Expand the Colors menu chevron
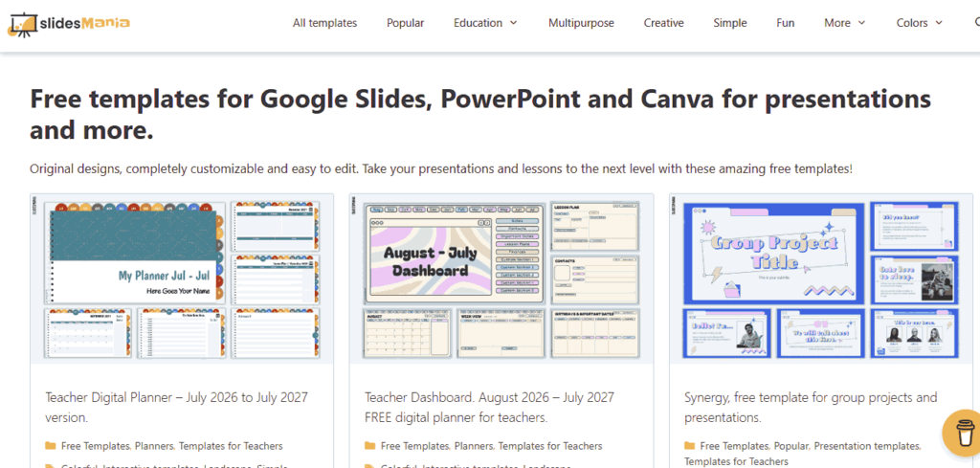Image resolution: width=980 pixels, height=468 pixels. [939, 23]
